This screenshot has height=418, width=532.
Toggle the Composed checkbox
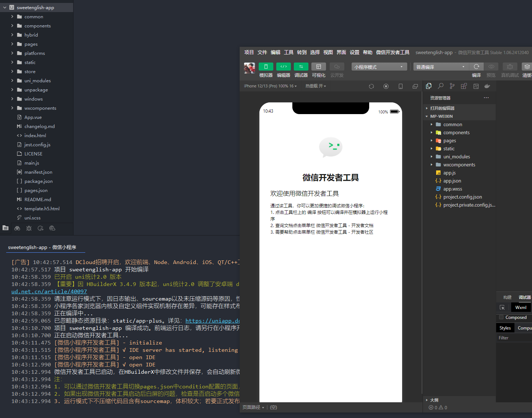pos(501,317)
